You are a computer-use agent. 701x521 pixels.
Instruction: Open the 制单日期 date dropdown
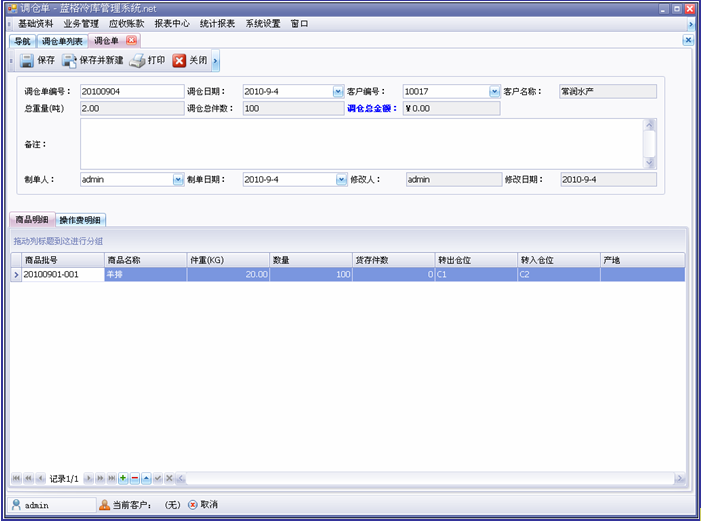pos(341,180)
